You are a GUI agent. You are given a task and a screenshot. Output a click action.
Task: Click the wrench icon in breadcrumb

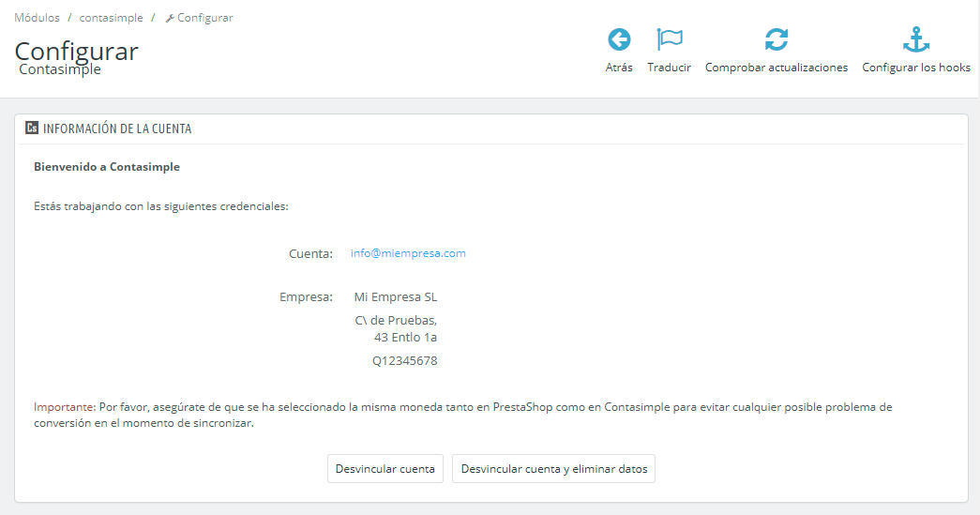tap(170, 19)
